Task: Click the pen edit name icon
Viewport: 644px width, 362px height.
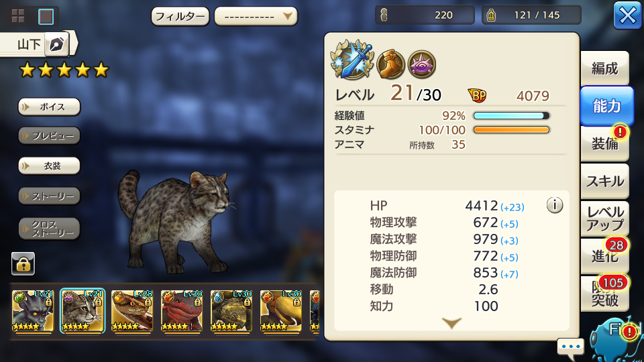Action: coord(56,44)
